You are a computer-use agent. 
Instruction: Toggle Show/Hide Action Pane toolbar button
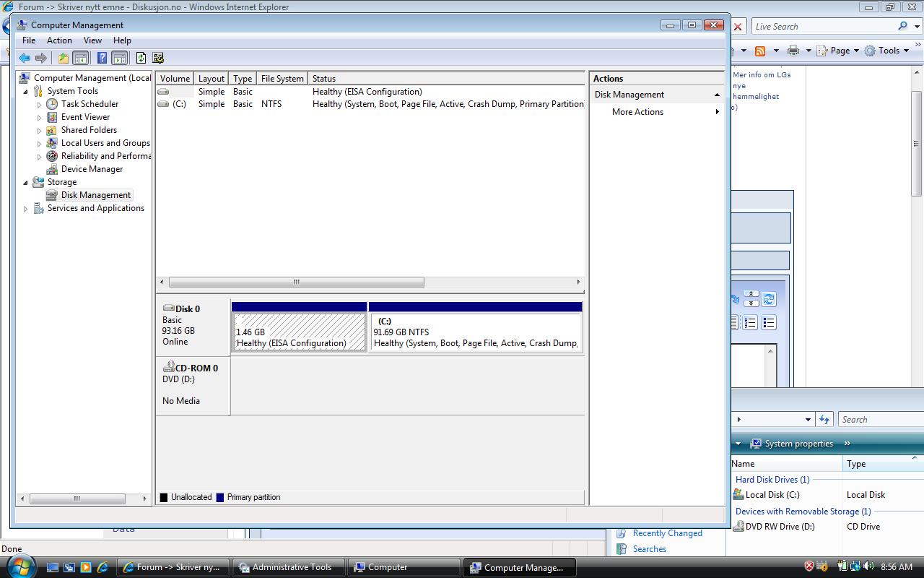pyautogui.click(x=120, y=58)
